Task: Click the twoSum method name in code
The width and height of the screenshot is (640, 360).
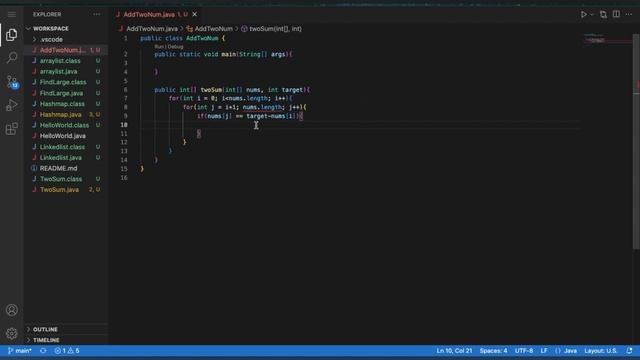Action: [x=211, y=89]
